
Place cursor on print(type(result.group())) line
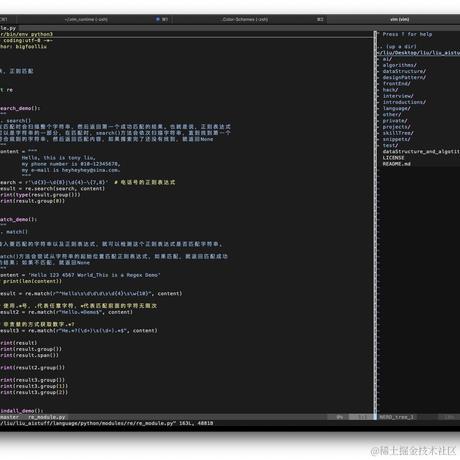[x=40, y=195]
